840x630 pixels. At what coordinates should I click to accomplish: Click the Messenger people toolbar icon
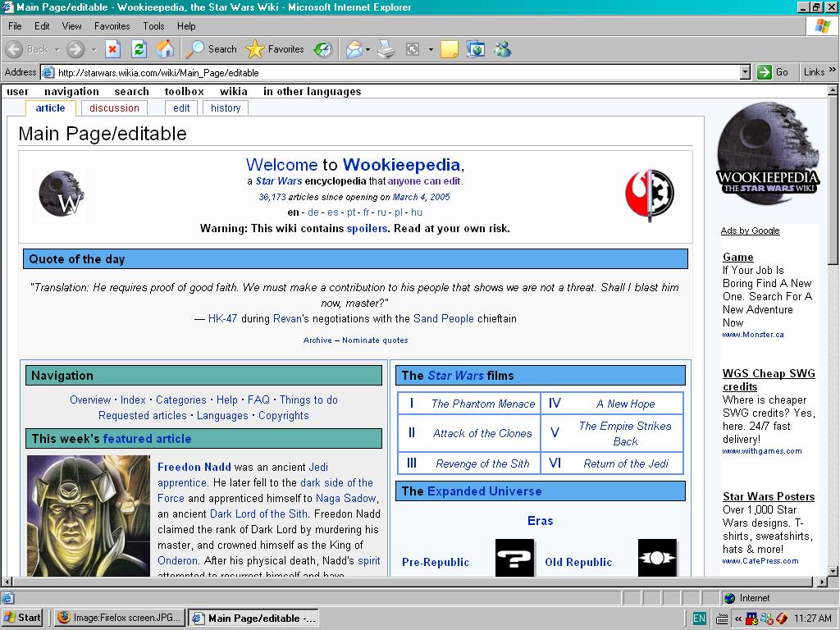(x=503, y=49)
